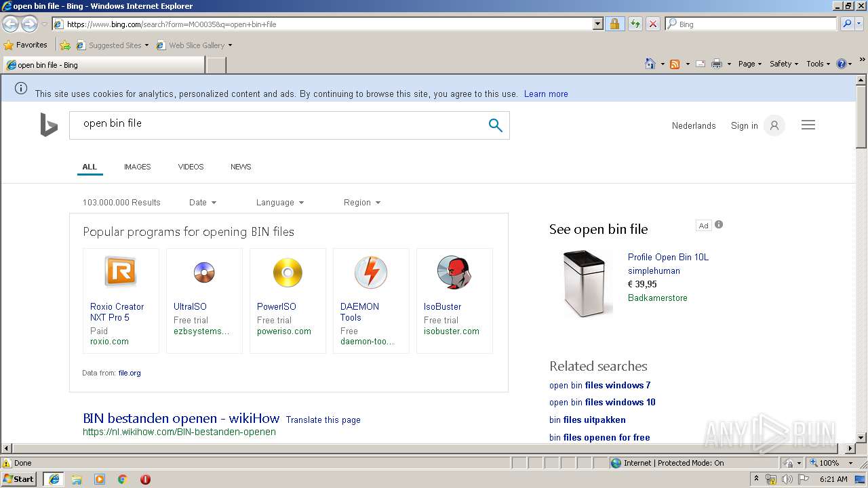Screen dimensions: 868x488
Task: Click Bing search magnifier button
Action: pyautogui.click(x=496, y=125)
